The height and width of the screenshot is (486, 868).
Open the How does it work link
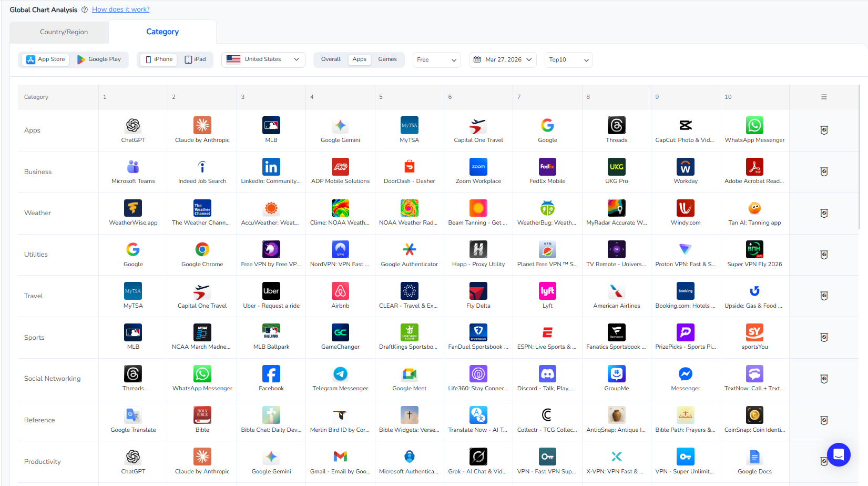pos(120,9)
